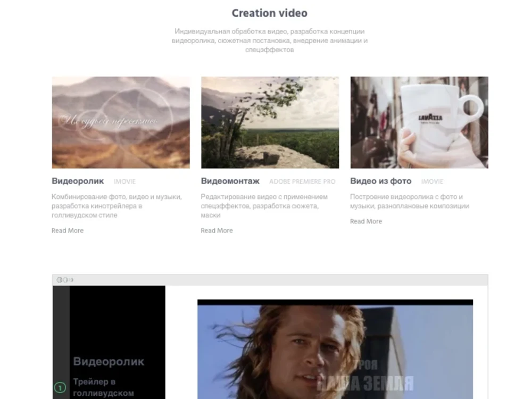Click Read More under Видеомонтаж

coord(217,230)
